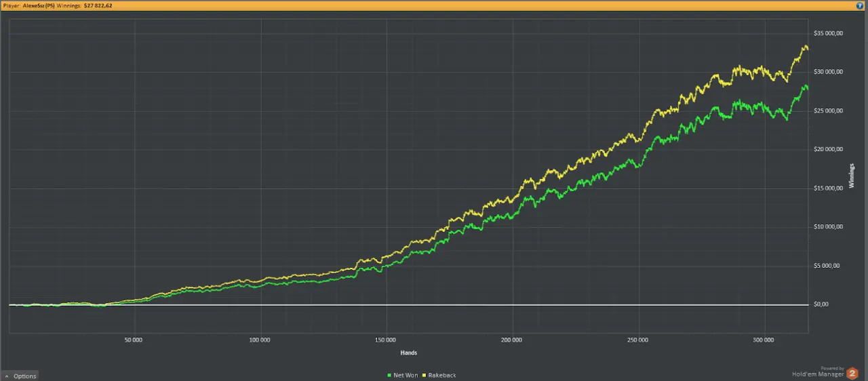Image resolution: width=868 pixels, height=381 pixels.
Task: Click the 300 000 hands axis label
Action: tap(764, 339)
